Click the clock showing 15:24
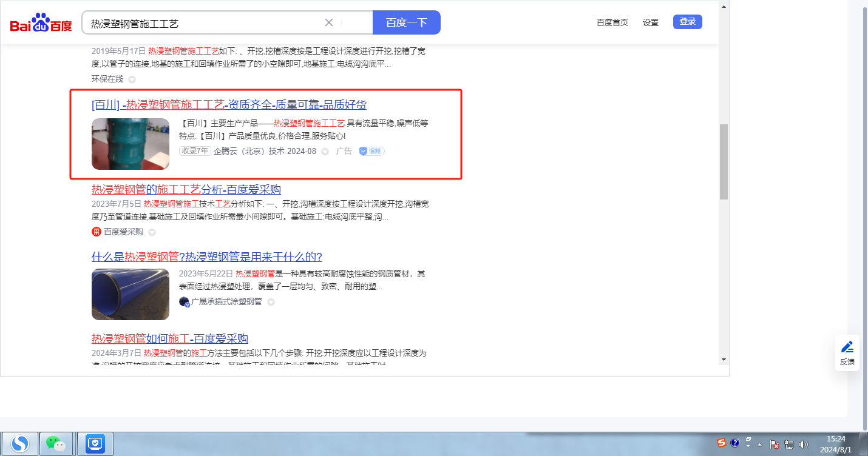 (836, 438)
